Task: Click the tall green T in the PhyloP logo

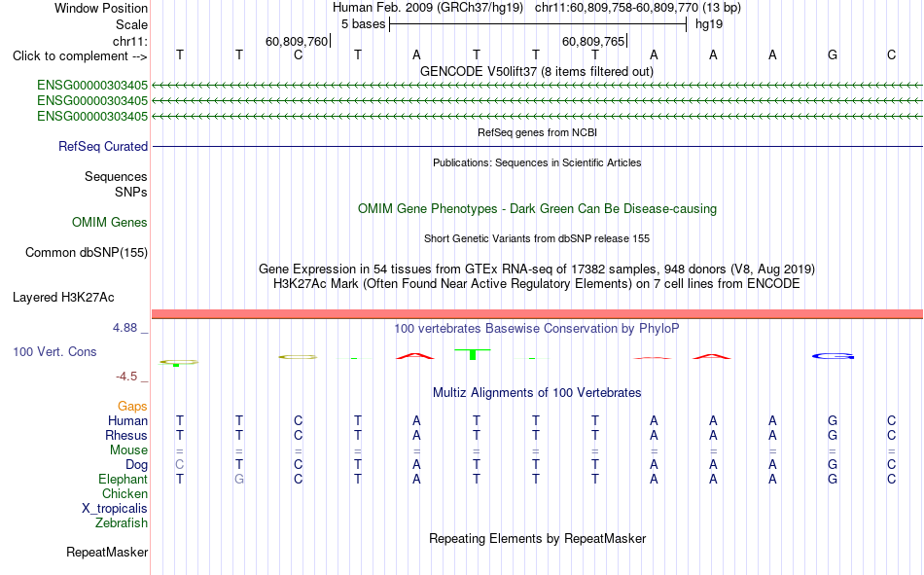Action: click(x=473, y=354)
